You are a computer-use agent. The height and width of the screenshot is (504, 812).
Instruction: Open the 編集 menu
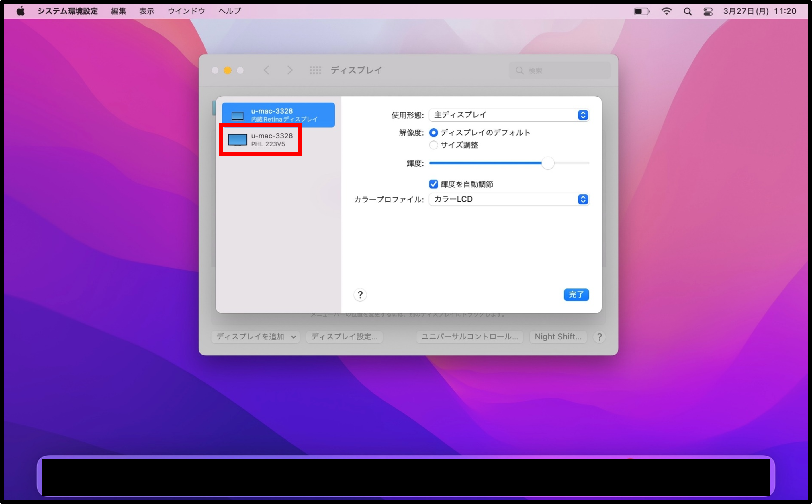[x=118, y=11]
